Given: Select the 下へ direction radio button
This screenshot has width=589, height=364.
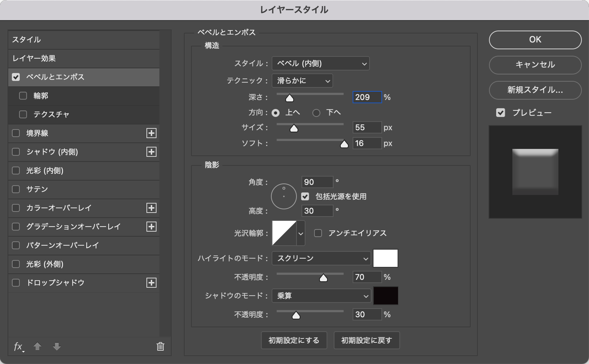Looking at the screenshot, I should (x=316, y=113).
